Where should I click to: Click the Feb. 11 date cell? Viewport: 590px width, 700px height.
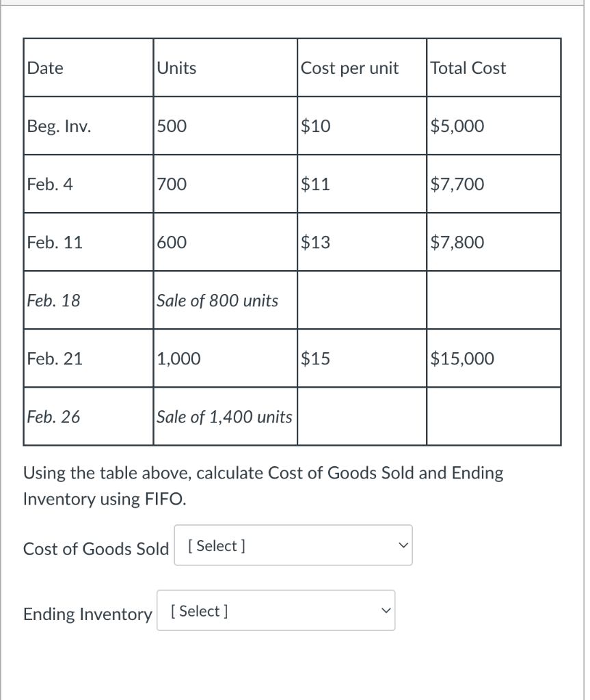coord(55,241)
